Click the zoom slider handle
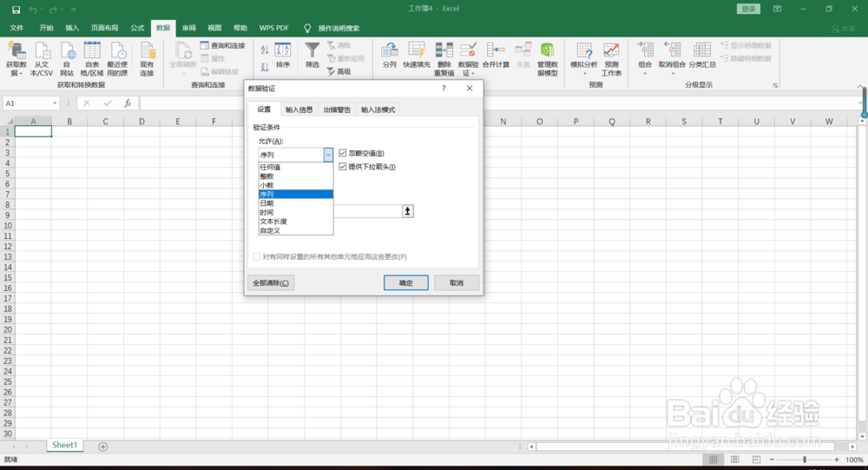Image resolution: width=868 pixels, height=470 pixels. tap(805, 460)
